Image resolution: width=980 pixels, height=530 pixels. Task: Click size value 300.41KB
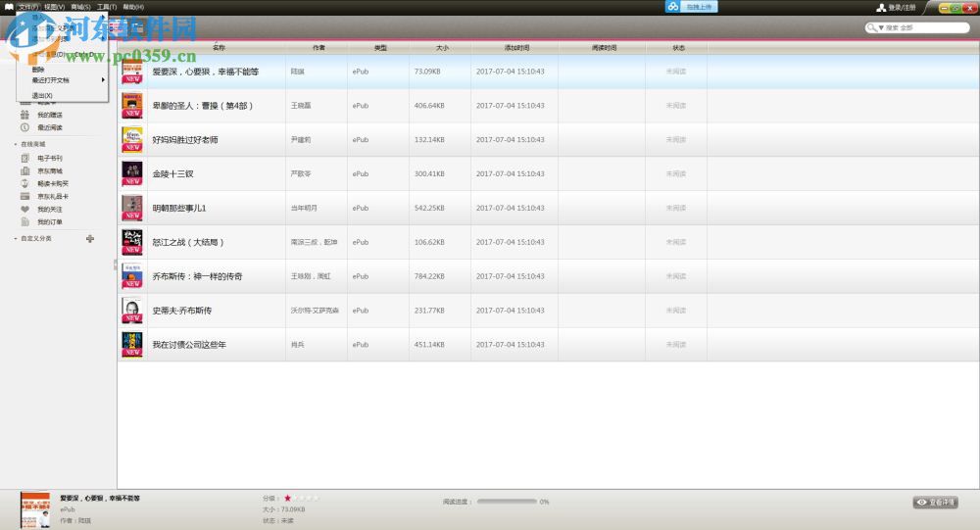pos(429,173)
